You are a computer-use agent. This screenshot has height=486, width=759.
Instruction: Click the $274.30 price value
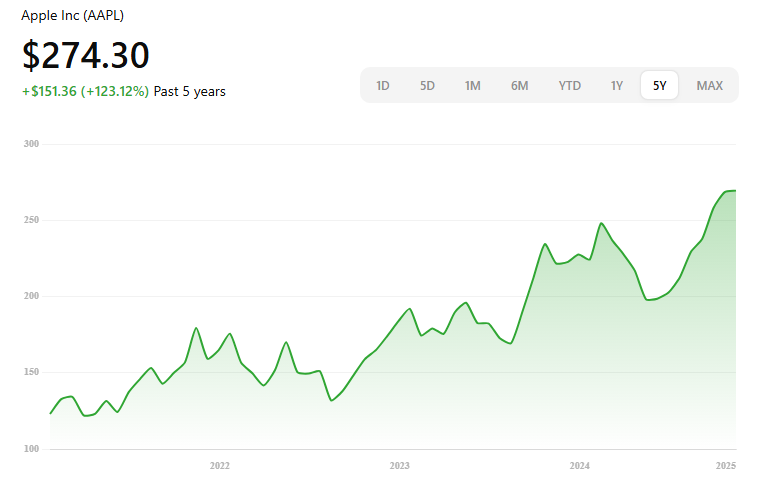pos(86,55)
